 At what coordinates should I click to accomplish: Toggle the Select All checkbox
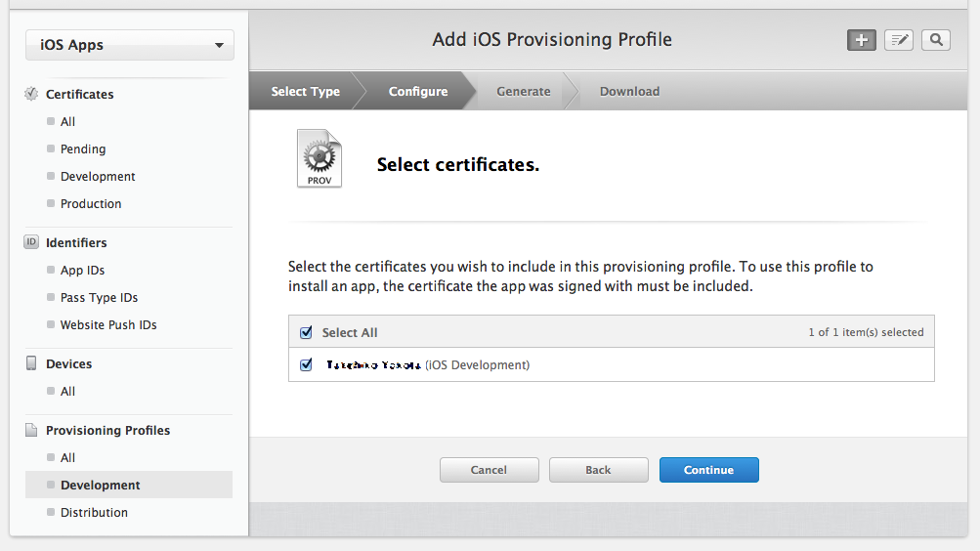pyautogui.click(x=307, y=332)
